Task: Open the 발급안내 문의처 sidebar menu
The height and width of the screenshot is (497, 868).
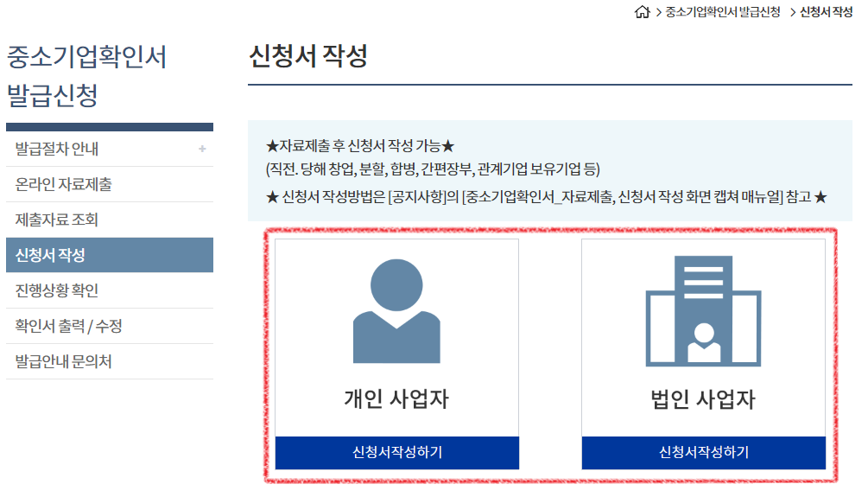Action: point(110,361)
